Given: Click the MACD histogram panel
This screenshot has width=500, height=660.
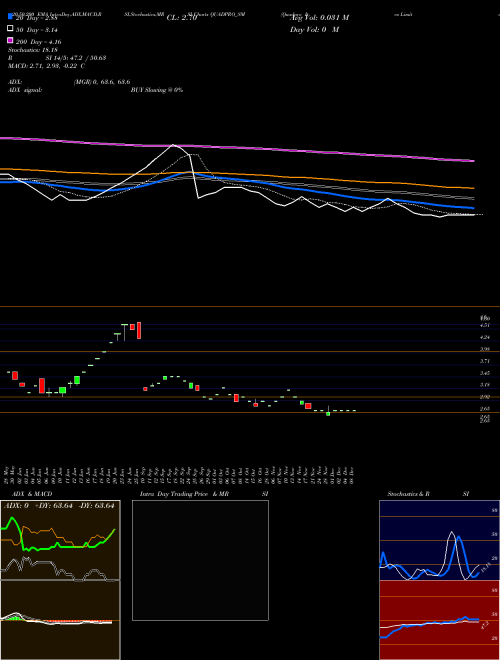Looking at the screenshot, I should (60, 620).
